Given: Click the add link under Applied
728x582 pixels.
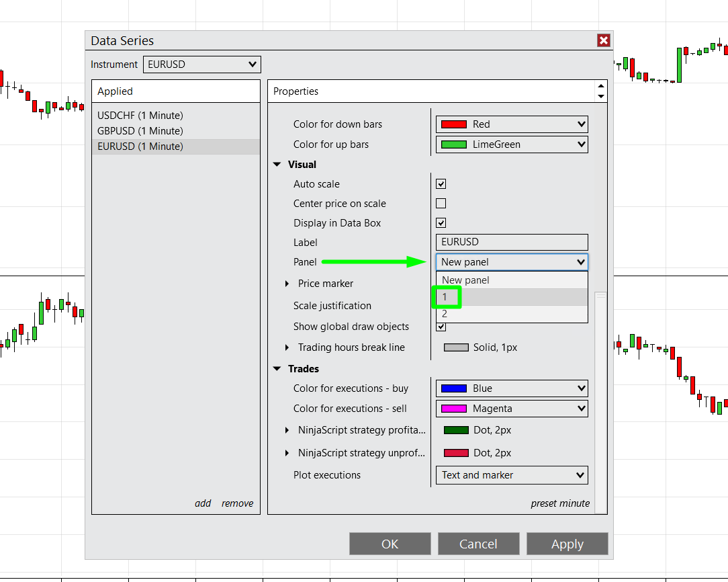Looking at the screenshot, I should click(x=203, y=503).
